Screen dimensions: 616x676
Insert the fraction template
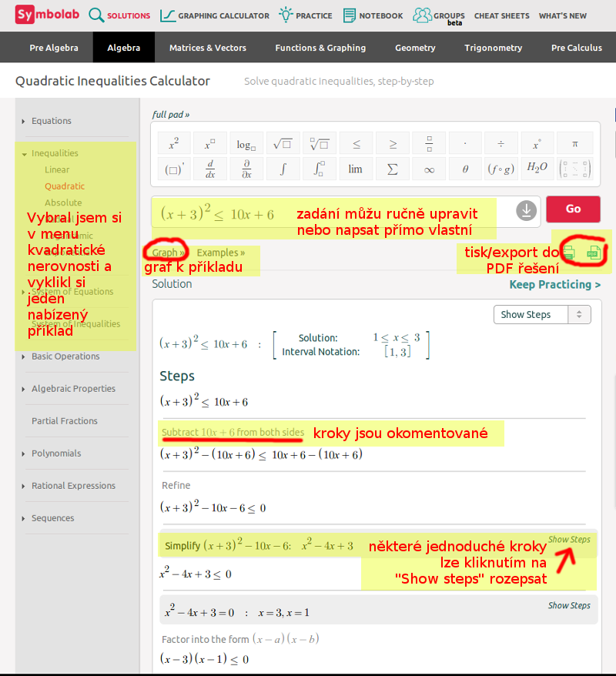click(429, 143)
